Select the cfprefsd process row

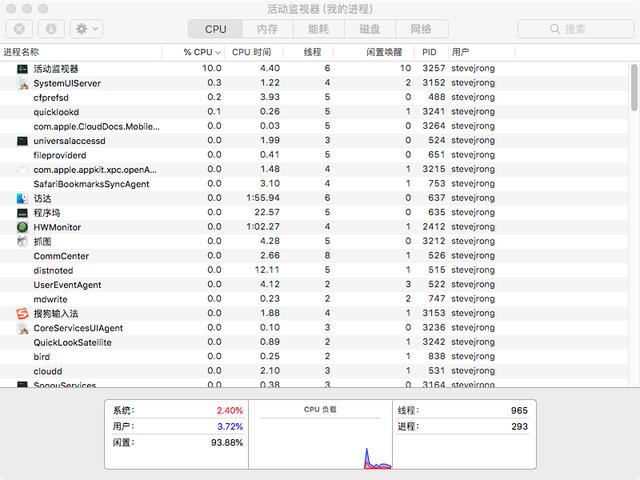[x=314, y=98]
